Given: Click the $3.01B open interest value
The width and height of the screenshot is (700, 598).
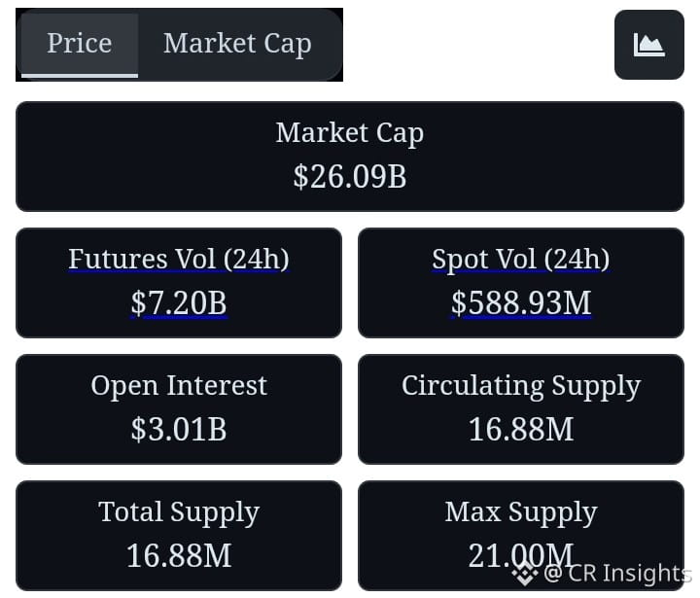Looking at the screenshot, I should click(179, 430).
